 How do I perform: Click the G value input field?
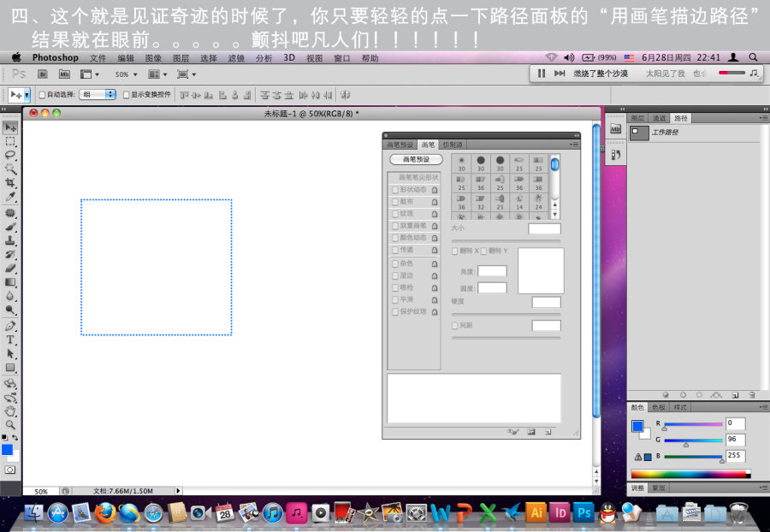point(735,440)
